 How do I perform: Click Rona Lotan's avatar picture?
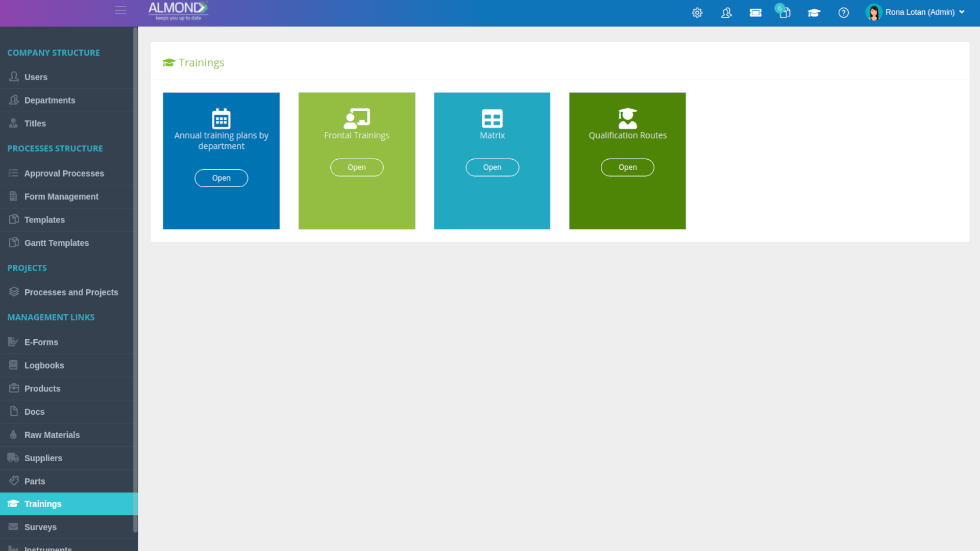tap(873, 12)
